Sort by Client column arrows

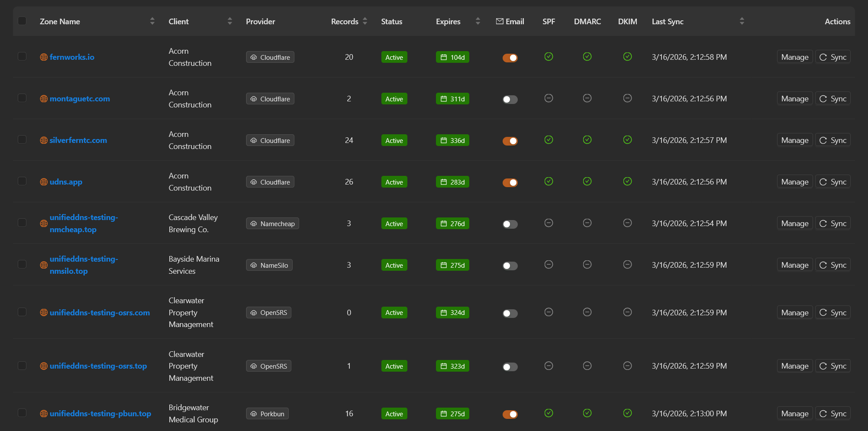tap(230, 21)
